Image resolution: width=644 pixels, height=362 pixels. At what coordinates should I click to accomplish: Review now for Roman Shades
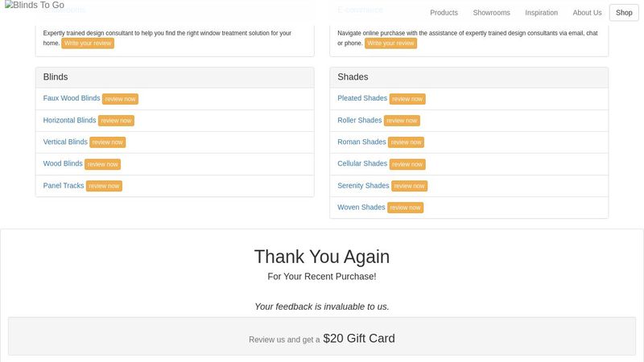[x=406, y=142]
